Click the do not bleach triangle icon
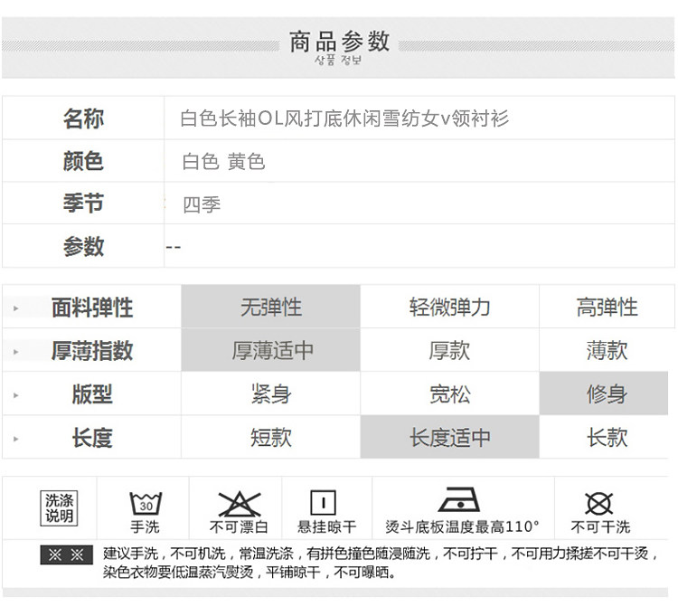The height and width of the screenshot is (616, 678). click(x=240, y=504)
